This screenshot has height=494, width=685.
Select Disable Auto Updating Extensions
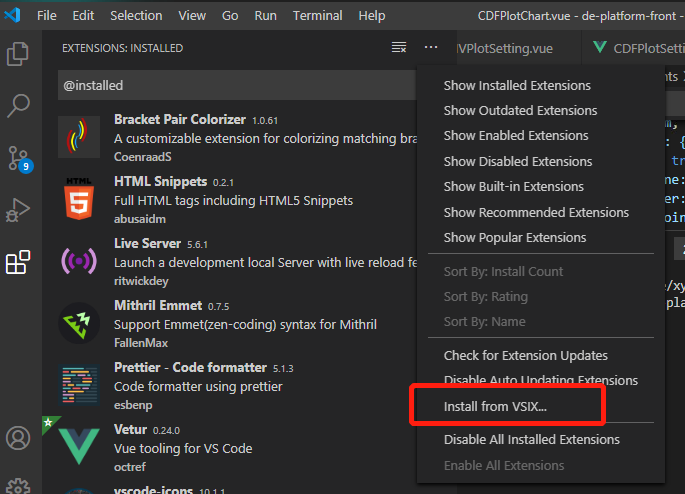pyautogui.click(x=541, y=380)
